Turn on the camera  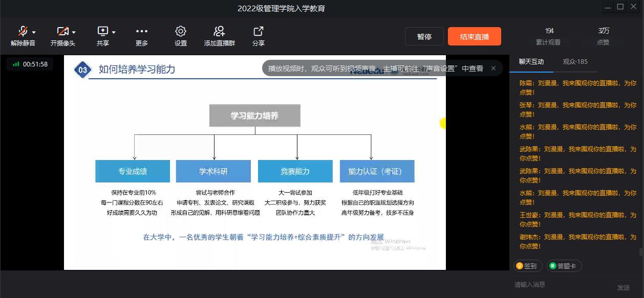coord(62,36)
